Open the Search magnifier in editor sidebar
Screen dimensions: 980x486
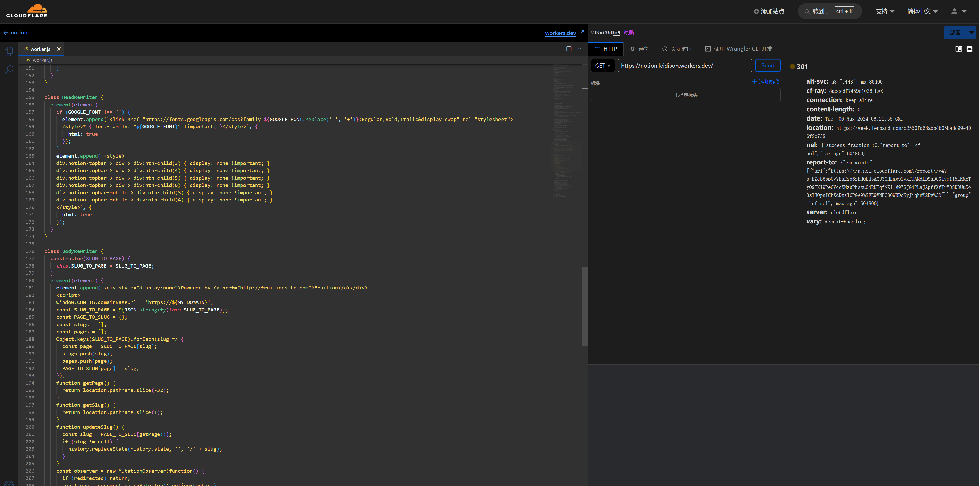click(9, 70)
